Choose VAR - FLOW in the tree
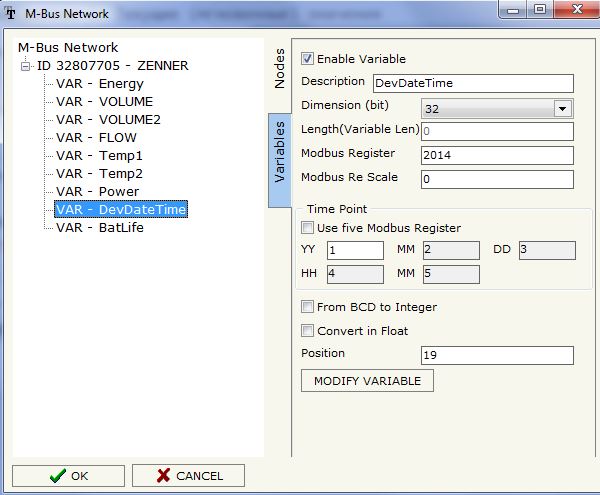The height and width of the screenshot is (495, 600). [96, 138]
